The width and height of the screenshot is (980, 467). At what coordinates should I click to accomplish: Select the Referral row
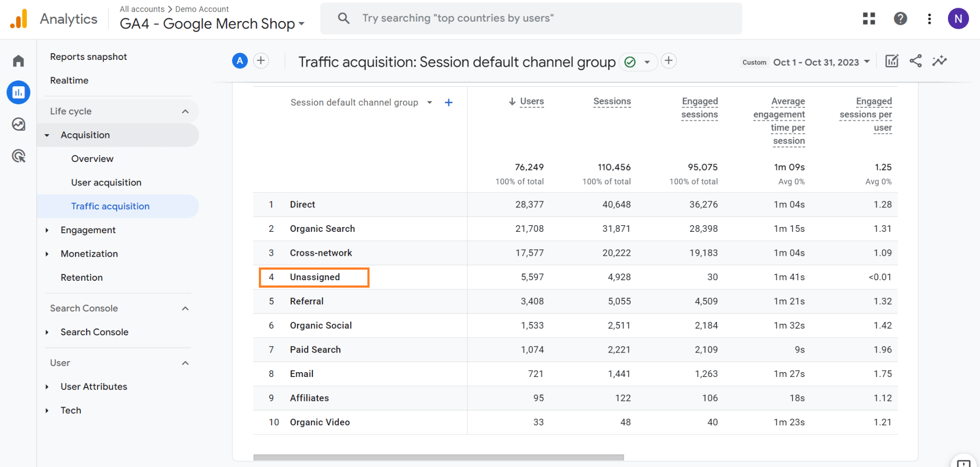point(575,301)
